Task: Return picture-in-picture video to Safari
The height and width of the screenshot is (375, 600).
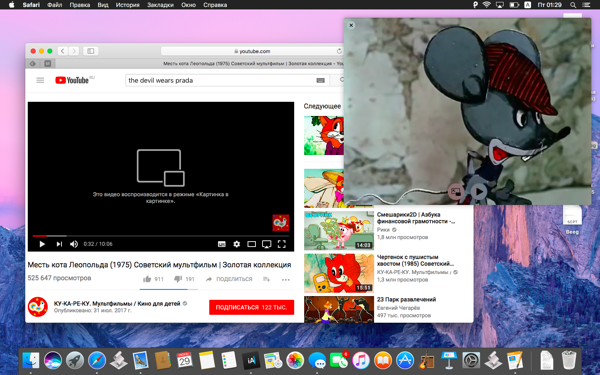Action: (456, 191)
